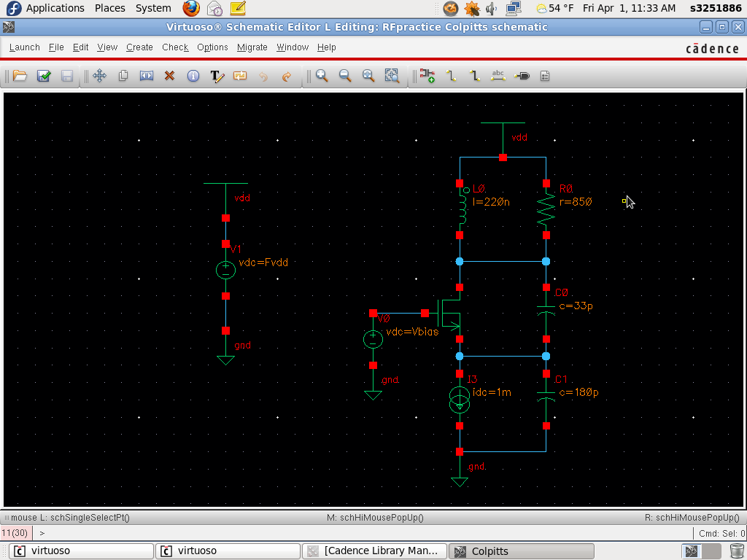Open the Create menu
The width and height of the screenshot is (747, 560).
click(x=139, y=47)
